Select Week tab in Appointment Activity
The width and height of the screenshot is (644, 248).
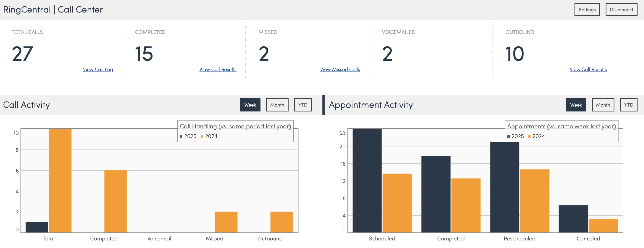[x=576, y=105]
